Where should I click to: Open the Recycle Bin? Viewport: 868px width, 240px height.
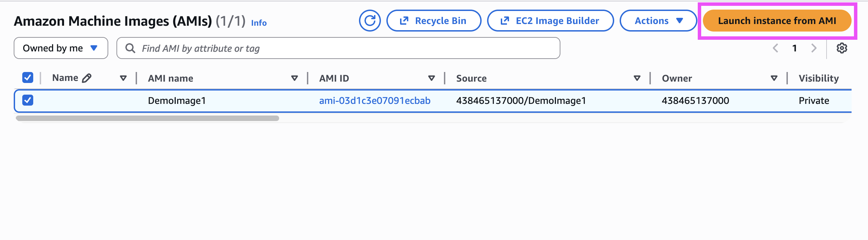434,21
